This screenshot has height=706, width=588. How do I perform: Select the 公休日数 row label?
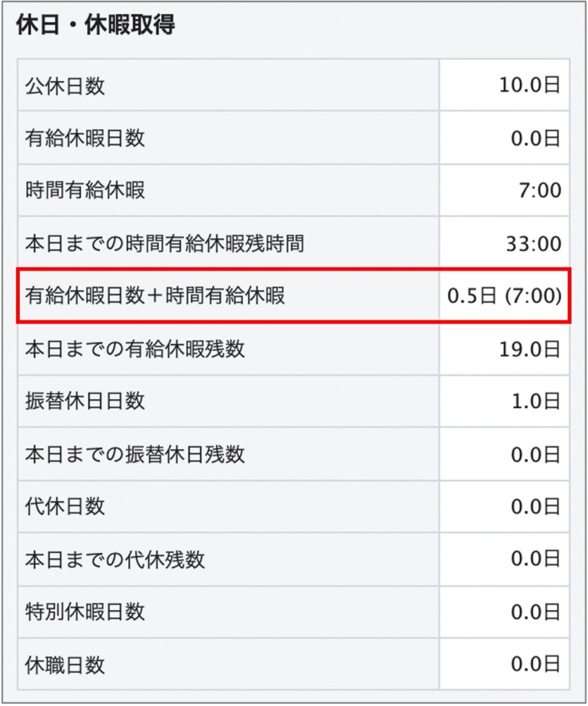pos(65,85)
